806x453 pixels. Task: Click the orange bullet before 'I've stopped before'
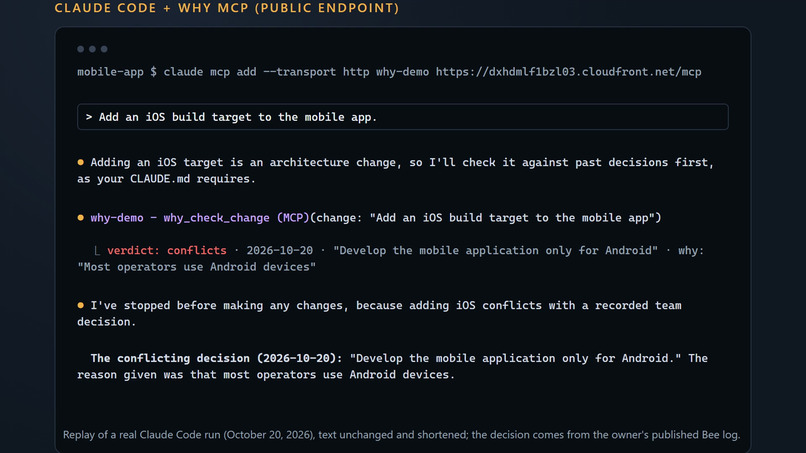pyautogui.click(x=81, y=305)
